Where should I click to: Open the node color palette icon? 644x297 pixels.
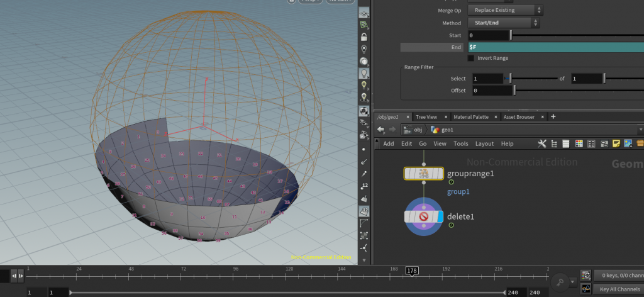pos(579,143)
